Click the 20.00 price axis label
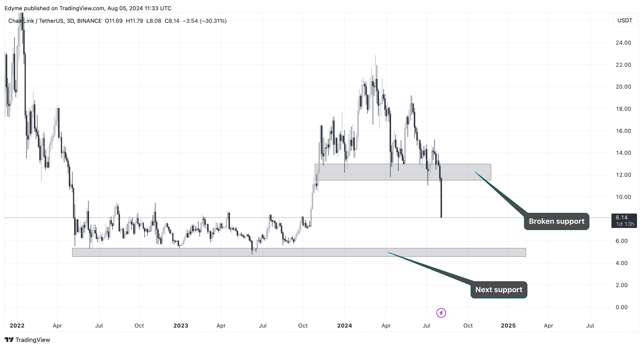Screen dimensions: 644x348 623,87
